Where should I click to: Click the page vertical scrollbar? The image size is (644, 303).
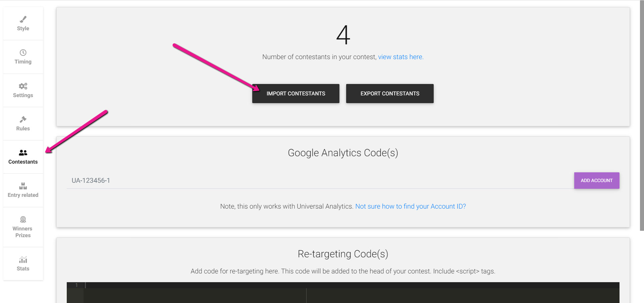pyautogui.click(x=642, y=118)
